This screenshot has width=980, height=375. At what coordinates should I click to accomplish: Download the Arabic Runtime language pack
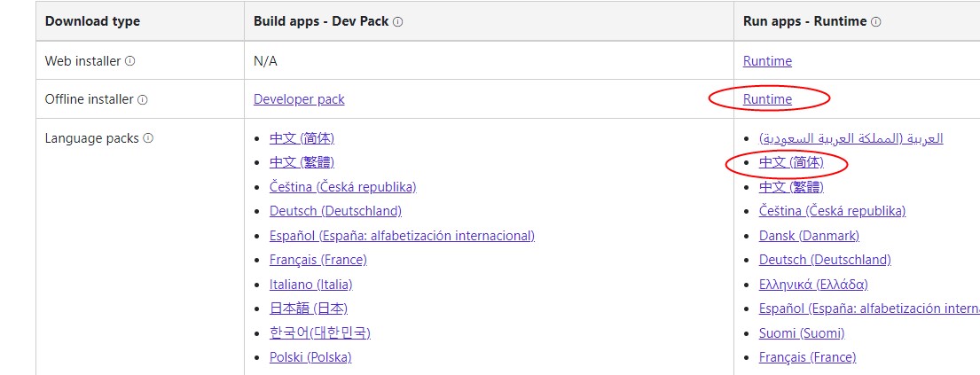[x=851, y=138]
